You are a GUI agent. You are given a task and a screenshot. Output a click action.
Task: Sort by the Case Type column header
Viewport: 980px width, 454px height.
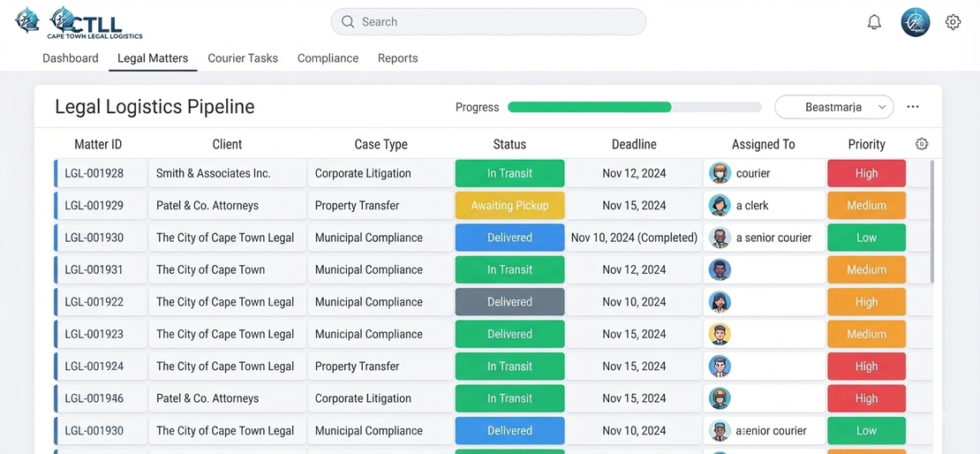click(381, 145)
